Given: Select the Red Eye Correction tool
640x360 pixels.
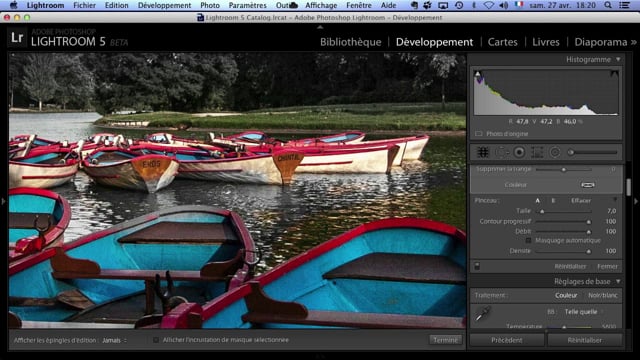Looking at the screenshot, I should coord(519,152).
